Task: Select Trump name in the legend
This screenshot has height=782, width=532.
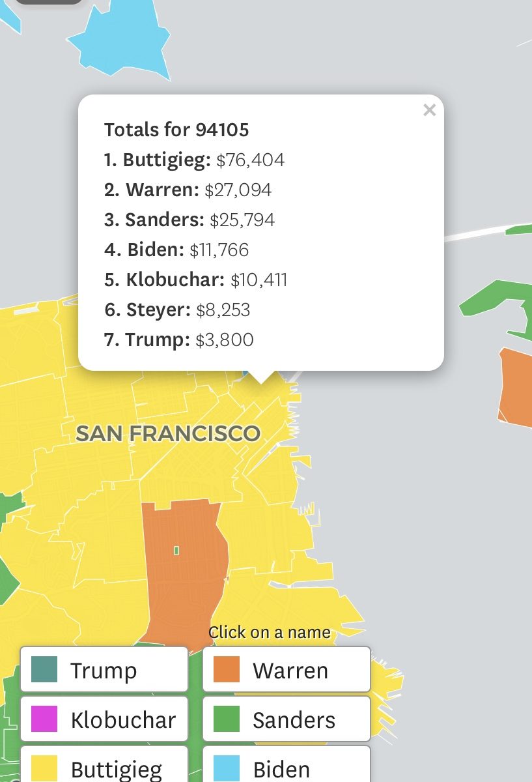Action: pos(104,670)
